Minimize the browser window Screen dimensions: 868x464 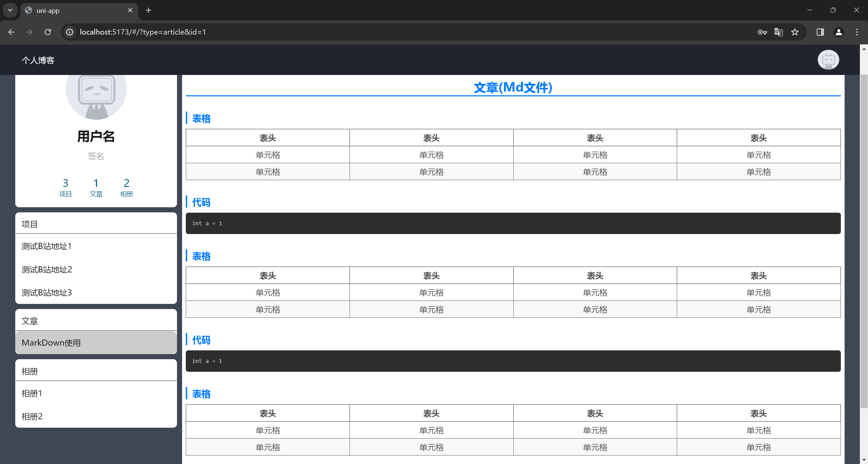coord(810,10)
